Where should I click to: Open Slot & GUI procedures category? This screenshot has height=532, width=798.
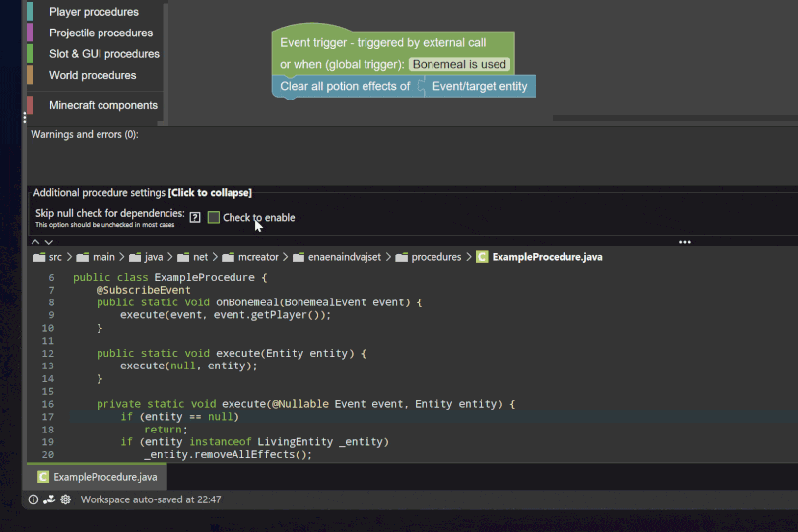pos(103,54)
